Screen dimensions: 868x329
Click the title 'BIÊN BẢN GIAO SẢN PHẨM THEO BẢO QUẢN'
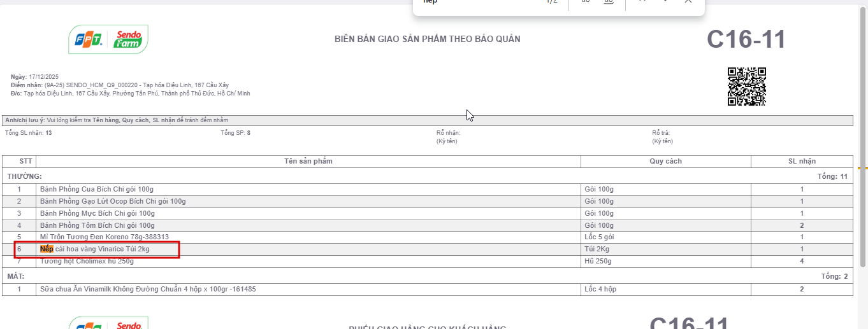[x=428, y=39]
